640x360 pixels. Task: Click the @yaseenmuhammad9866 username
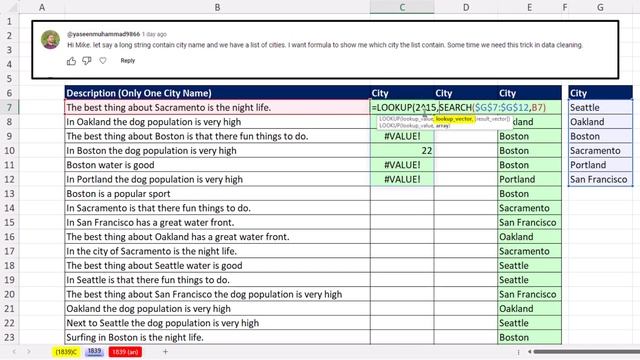pyautogui.click(x=103, y=34)
